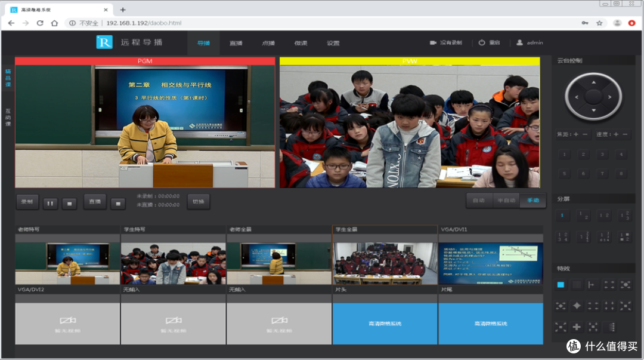Tilt the PTZ camera up arrow
Image resolution: width=644 pixels, height=360 pixels.
[593, 83]
